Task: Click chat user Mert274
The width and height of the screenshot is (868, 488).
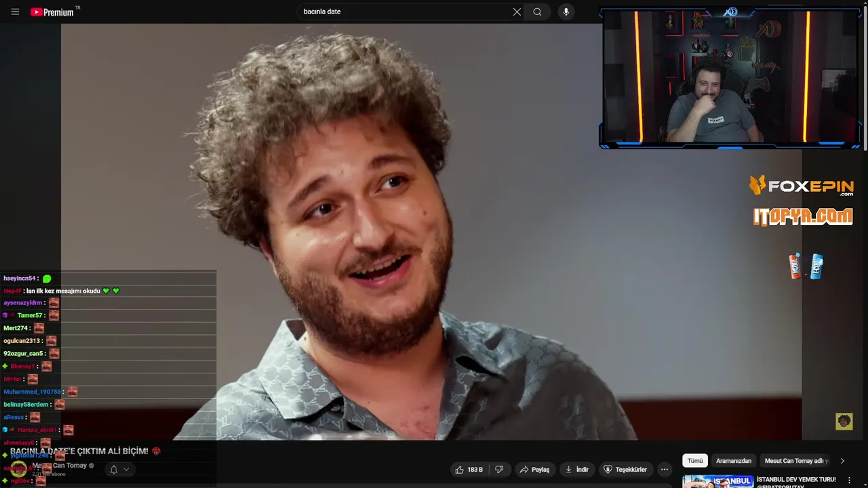Action: (16, 328)
